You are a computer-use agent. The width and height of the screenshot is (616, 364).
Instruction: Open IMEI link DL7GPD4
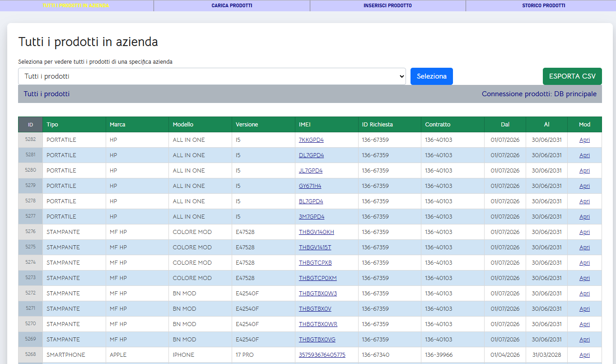311,155
